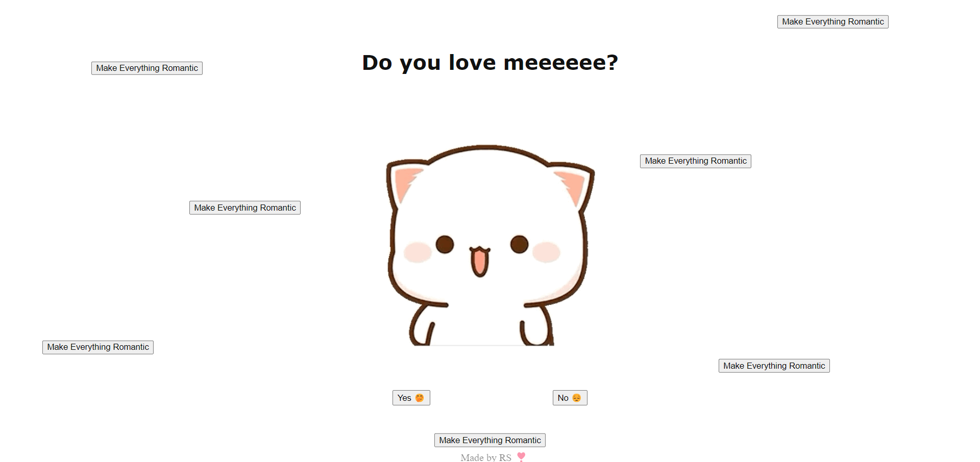Image resolution: width=980 pixels, height=462 pixels.
Task: Click the smiling emoji on the Yes button
Action: click(x=420, y=398)
